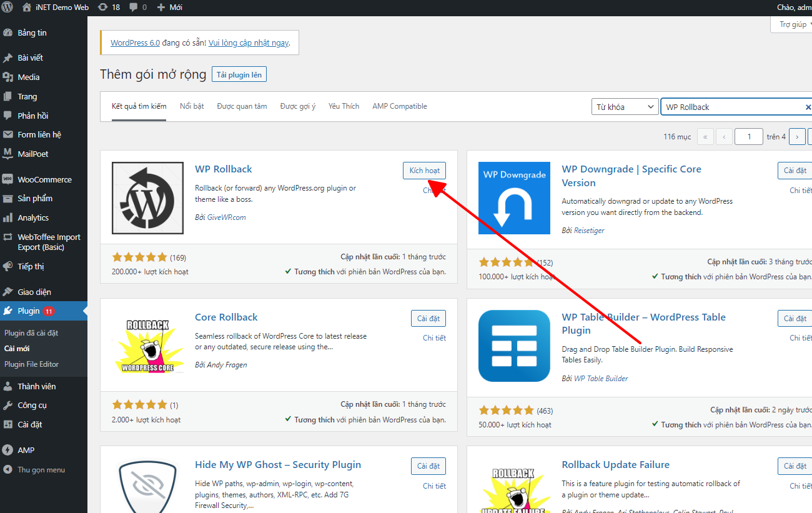Click the WordPress 6.0 link
This screenshot has height=513, width=812.
pos(135,43)
